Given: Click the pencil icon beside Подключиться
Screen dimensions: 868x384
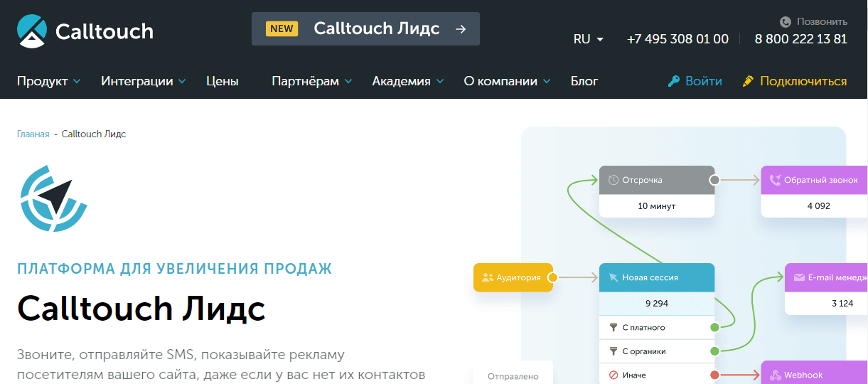Looking at the screenshot, I should [x=748, y=81].
